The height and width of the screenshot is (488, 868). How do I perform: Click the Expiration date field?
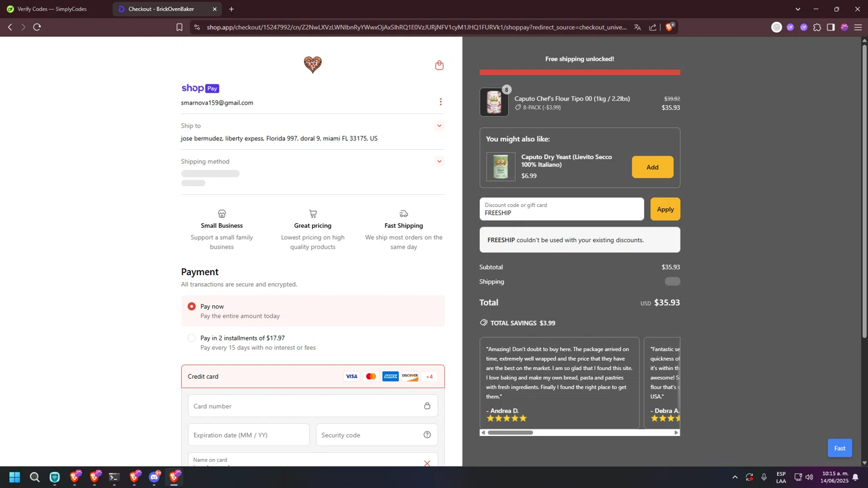tap(249, 435)
